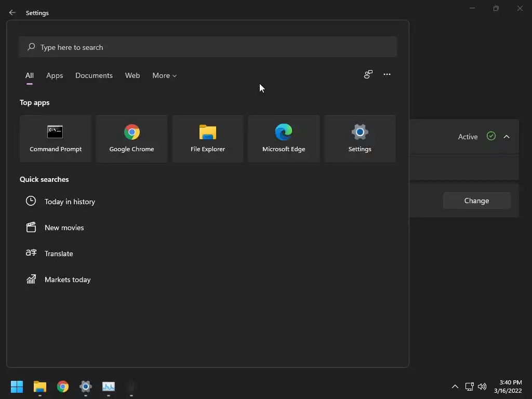Go back with the Settings back arrow

[x=12, y=12]
